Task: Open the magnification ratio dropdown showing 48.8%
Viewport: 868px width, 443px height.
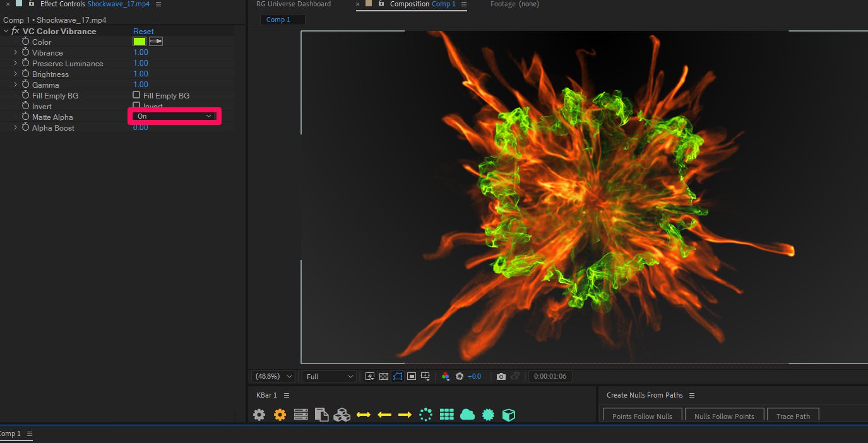Action: point(272,375)
